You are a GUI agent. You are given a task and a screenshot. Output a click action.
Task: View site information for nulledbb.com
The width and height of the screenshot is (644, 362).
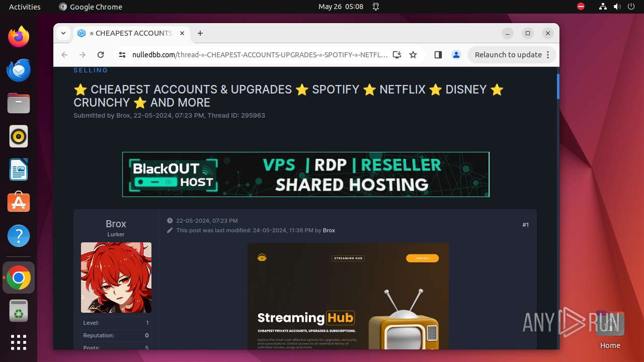pos(122,55)
